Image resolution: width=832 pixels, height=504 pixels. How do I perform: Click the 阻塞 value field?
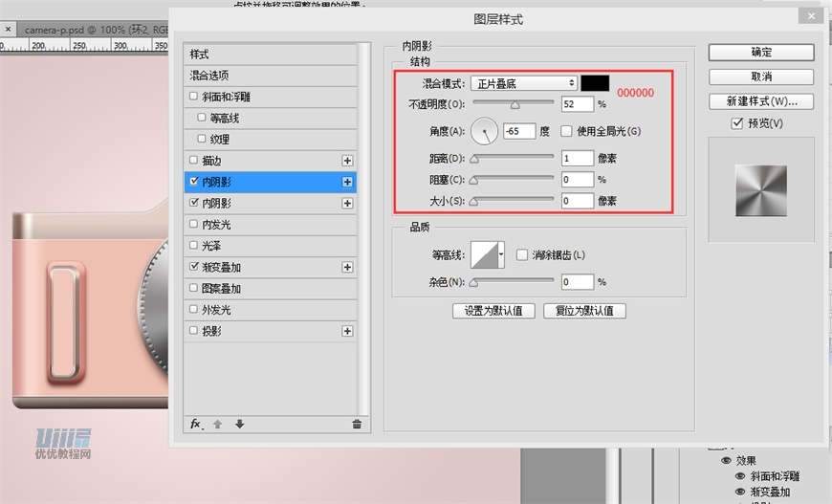coord(578,180)
